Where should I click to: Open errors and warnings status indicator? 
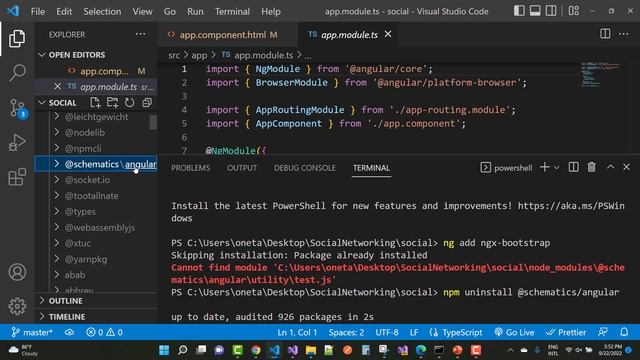point(104,332)
